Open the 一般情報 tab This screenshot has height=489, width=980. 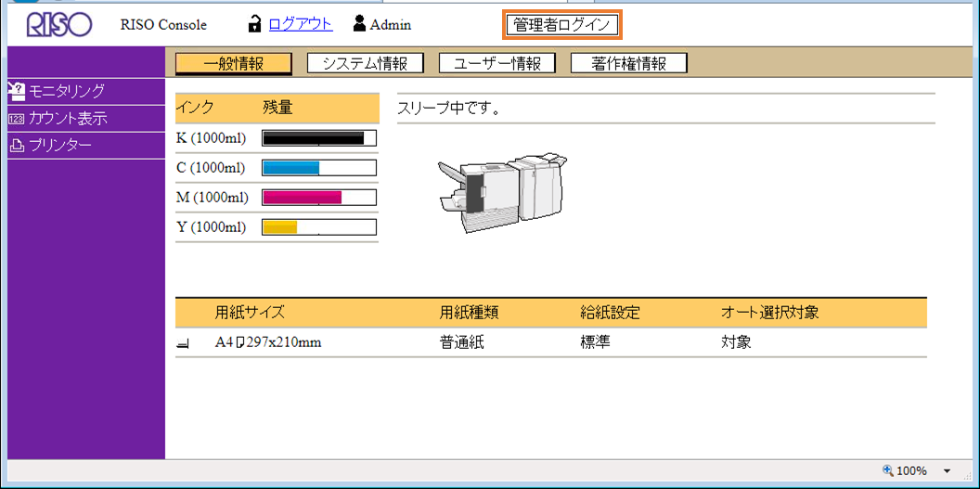click(234, 64)
